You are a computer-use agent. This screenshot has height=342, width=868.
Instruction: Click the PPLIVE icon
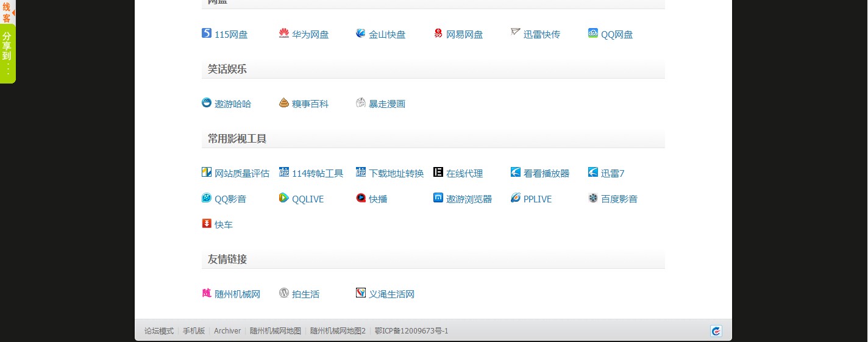pos(516,198)
